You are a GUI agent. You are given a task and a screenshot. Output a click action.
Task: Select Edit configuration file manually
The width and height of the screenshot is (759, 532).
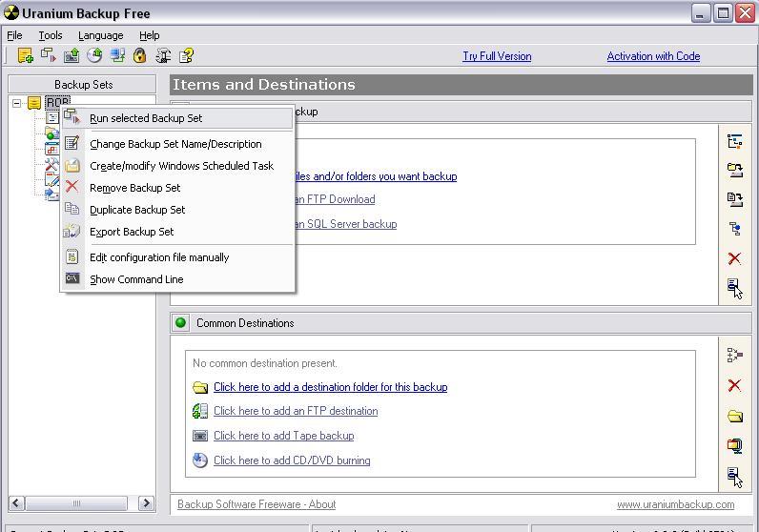click(x=177, y=257)
